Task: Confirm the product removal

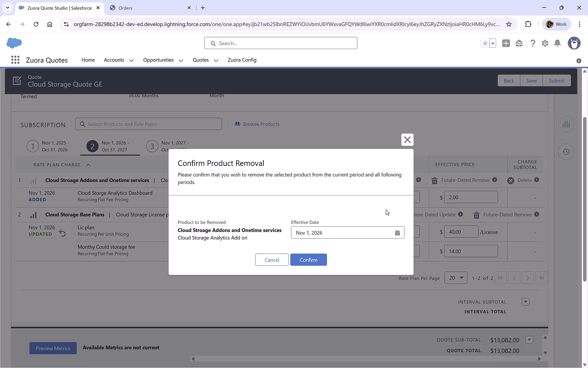Action: pyautogui.click(x=308, y=260)
